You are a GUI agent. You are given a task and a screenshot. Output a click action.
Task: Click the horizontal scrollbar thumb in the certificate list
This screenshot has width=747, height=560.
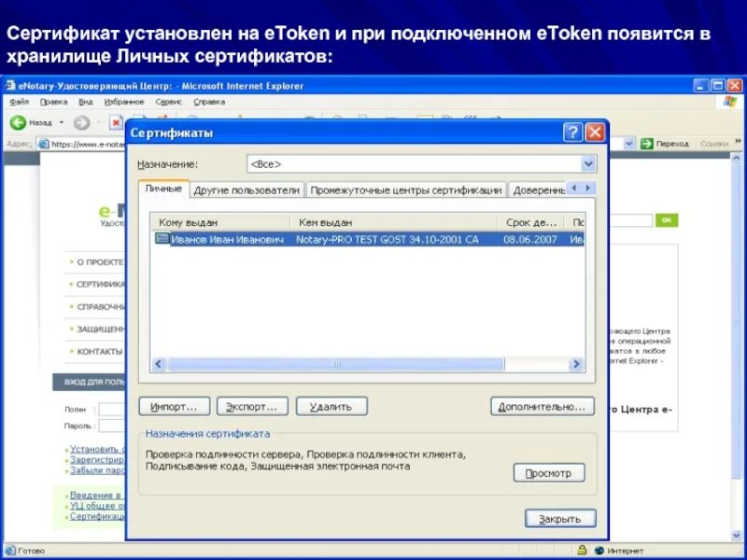click(x=336, y=364)
